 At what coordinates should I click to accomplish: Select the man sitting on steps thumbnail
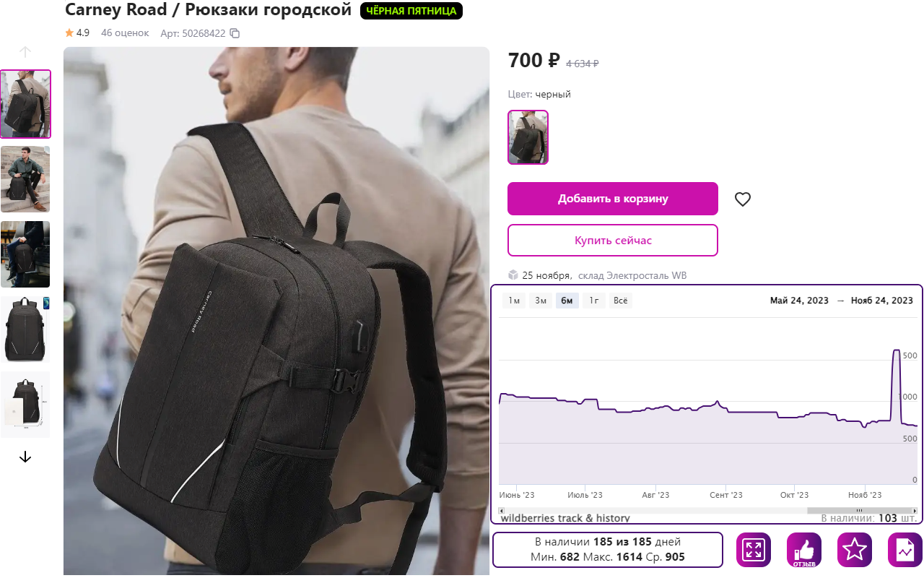[25, 179]
